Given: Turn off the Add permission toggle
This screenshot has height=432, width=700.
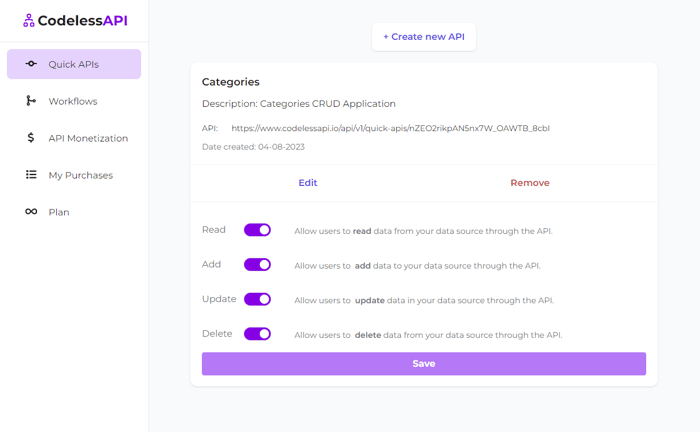Looking at the screenshot, I should click(257, 265).
